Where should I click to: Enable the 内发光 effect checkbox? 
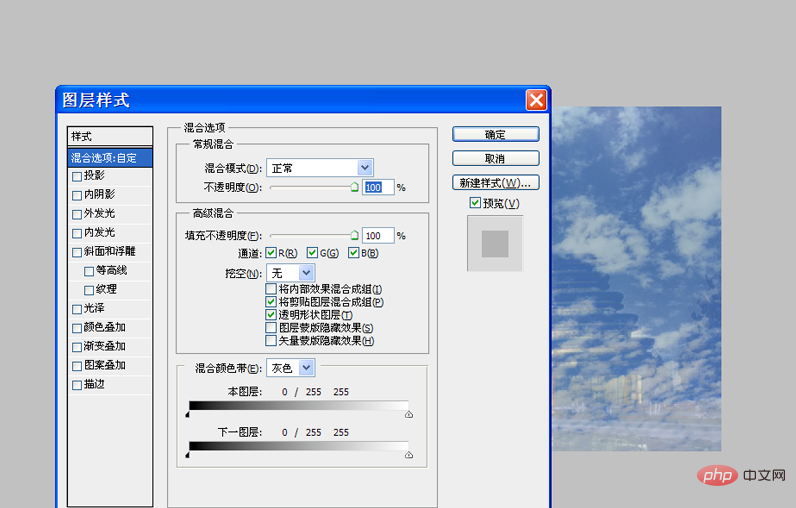click(x=77, y=233)
